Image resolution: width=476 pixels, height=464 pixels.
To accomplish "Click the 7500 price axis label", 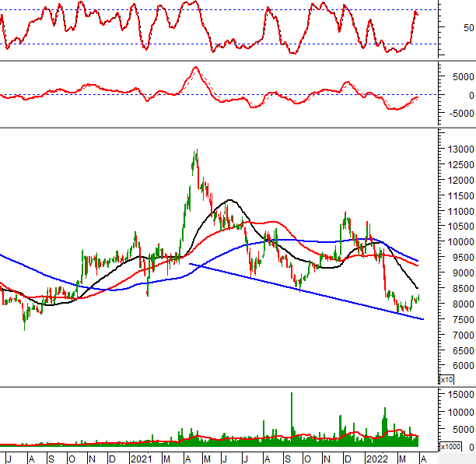I will point(464,320).
